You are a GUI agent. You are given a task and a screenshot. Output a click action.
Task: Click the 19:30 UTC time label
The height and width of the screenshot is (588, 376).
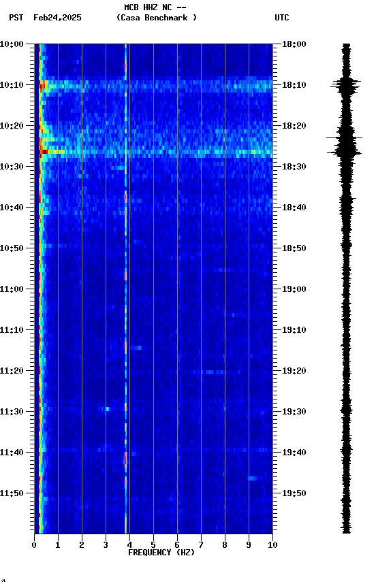(294, 412)
